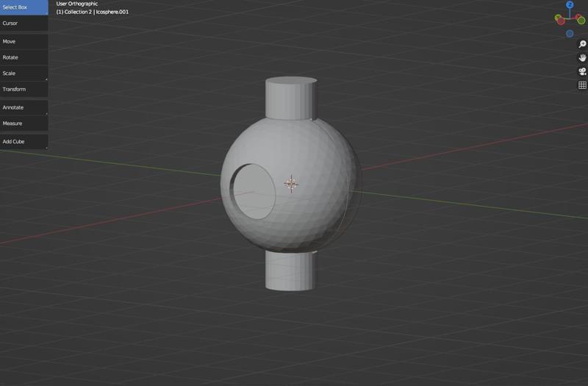Click the 'User Orthographic' viewport label

coord(77,4)
